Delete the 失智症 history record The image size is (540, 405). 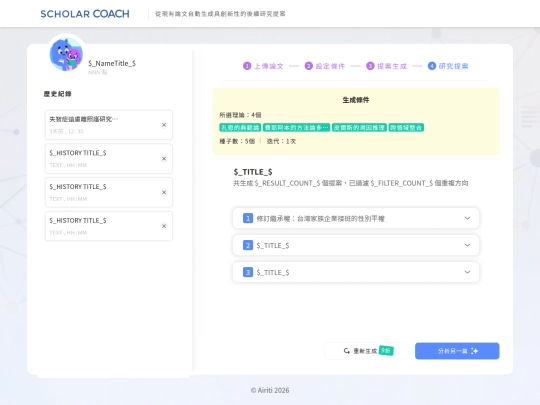coord(164,125)
